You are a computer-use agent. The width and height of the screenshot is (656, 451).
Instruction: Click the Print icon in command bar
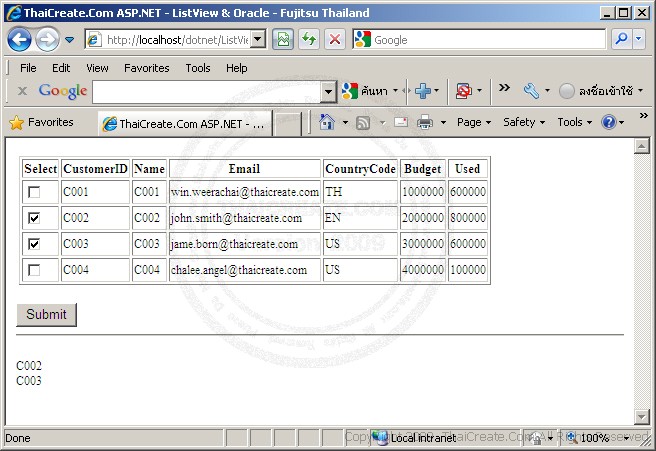[424, 122]
